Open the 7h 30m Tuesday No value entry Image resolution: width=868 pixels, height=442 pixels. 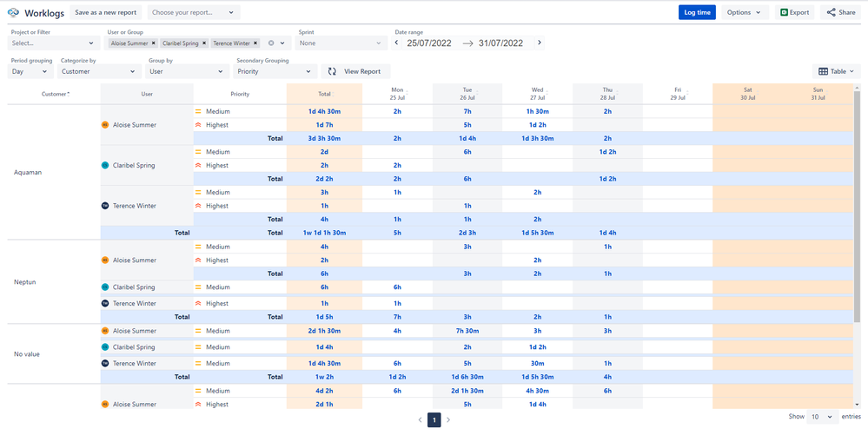tap(467, 331)
